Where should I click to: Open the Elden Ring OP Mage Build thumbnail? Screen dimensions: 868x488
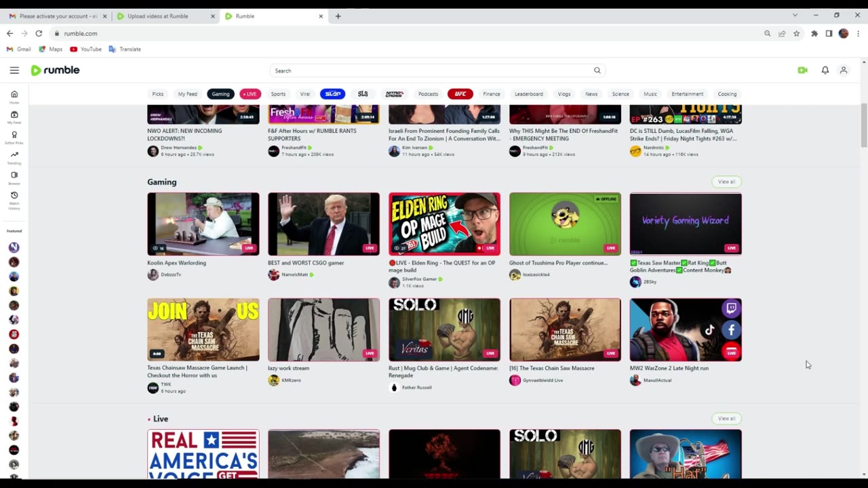(444, 224)
